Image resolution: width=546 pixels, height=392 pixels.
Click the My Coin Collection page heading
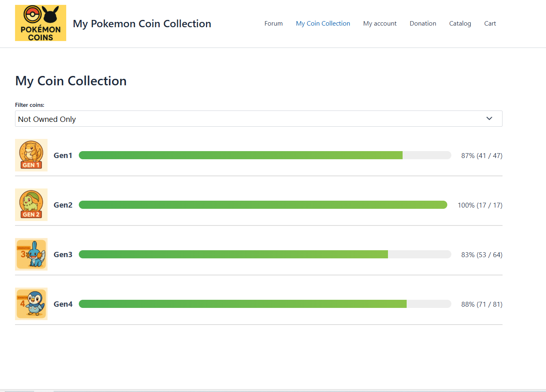coord(71,81)
